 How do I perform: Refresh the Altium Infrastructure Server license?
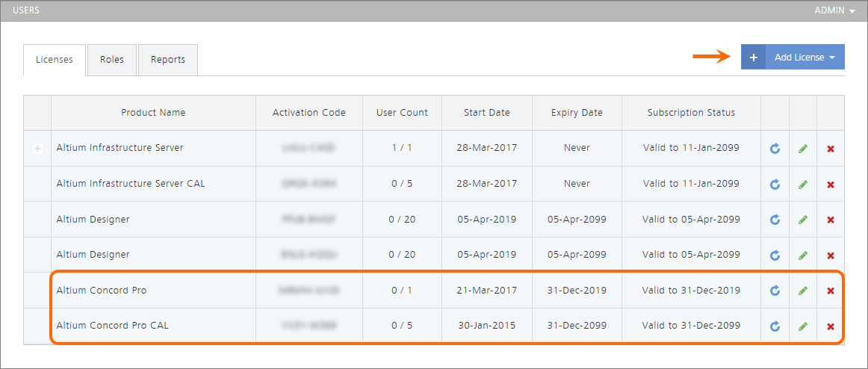coord(775,149)
